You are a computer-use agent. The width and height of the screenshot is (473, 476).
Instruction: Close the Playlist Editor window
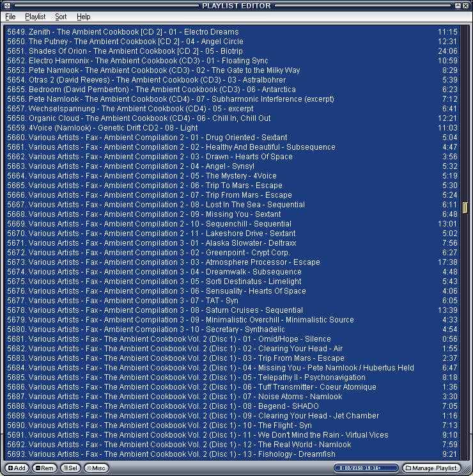click(465, 6)
